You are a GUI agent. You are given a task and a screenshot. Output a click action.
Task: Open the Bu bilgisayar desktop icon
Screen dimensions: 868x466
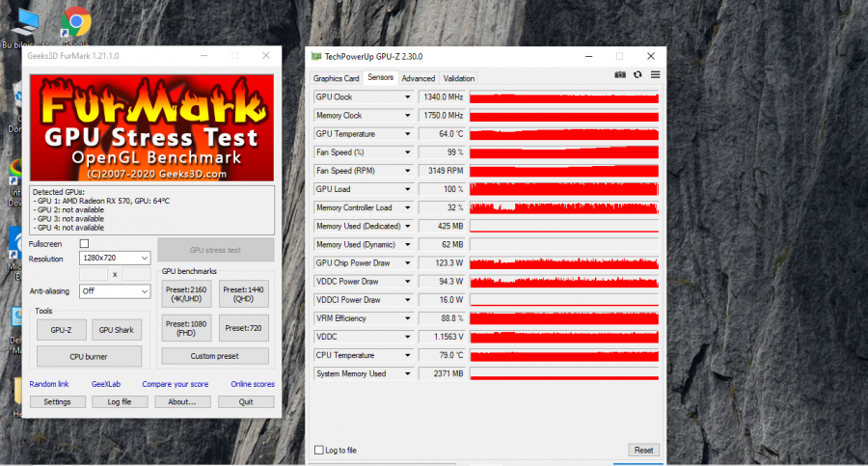(x=25, y=28)
